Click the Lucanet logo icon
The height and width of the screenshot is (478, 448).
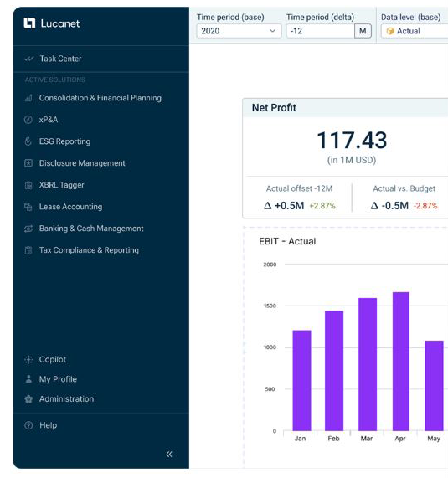click(29, 23)
